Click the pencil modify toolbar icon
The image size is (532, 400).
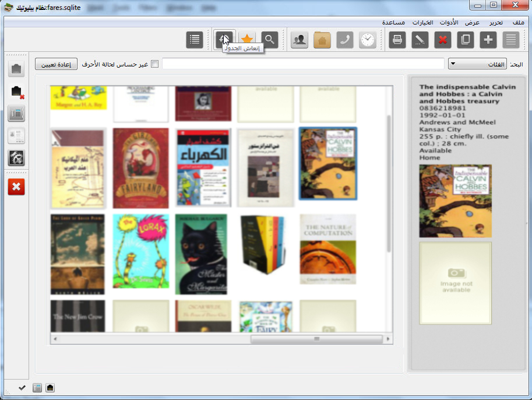coord(420,40)
